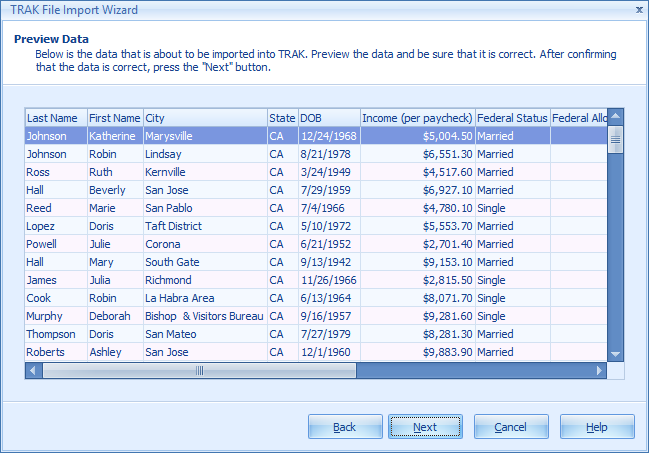The width and height of the screenshot is (649, 453).
Task: Click the City column header
Action: (204, 118)
